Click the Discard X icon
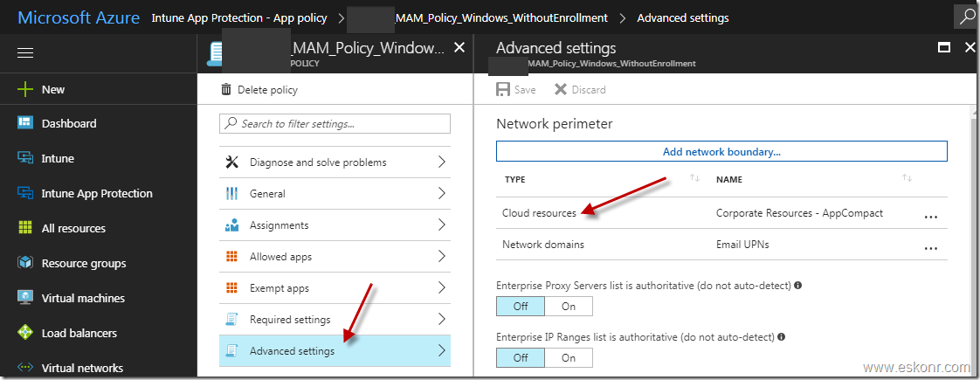The height and width of the screenshot is (380, 980). (561, 89)
